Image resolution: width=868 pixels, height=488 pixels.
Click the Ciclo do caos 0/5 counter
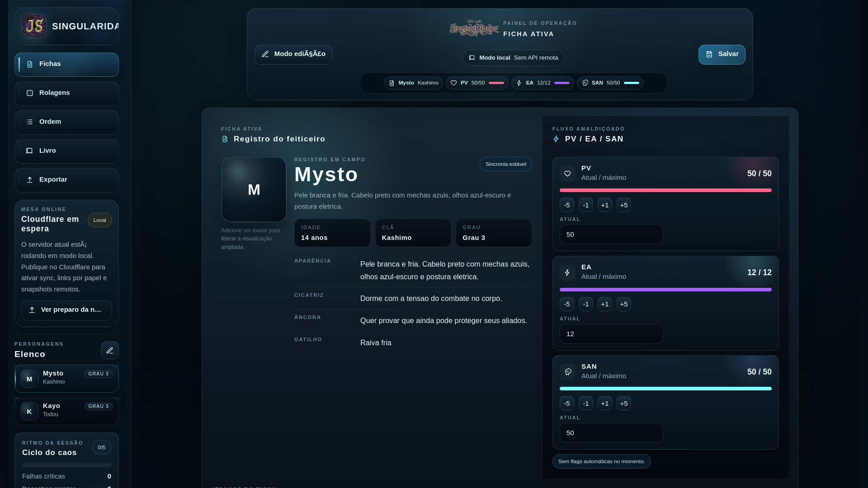coord(102,447)
